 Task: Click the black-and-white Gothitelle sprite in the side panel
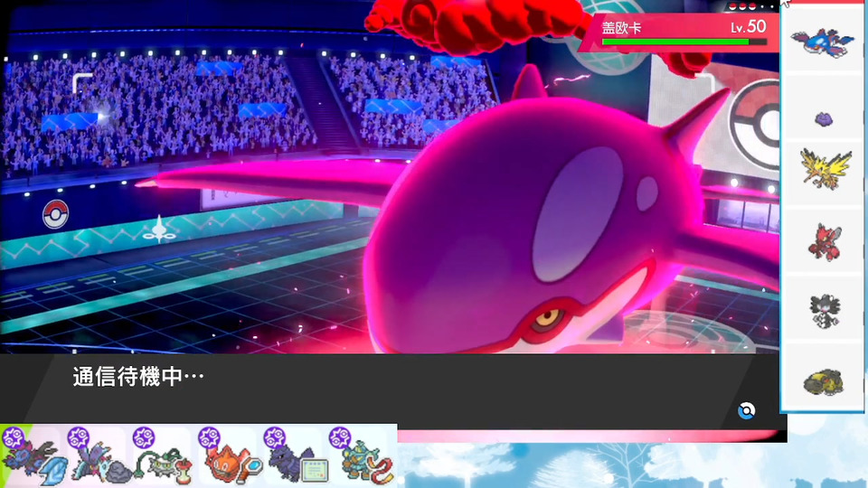point(825,311)
